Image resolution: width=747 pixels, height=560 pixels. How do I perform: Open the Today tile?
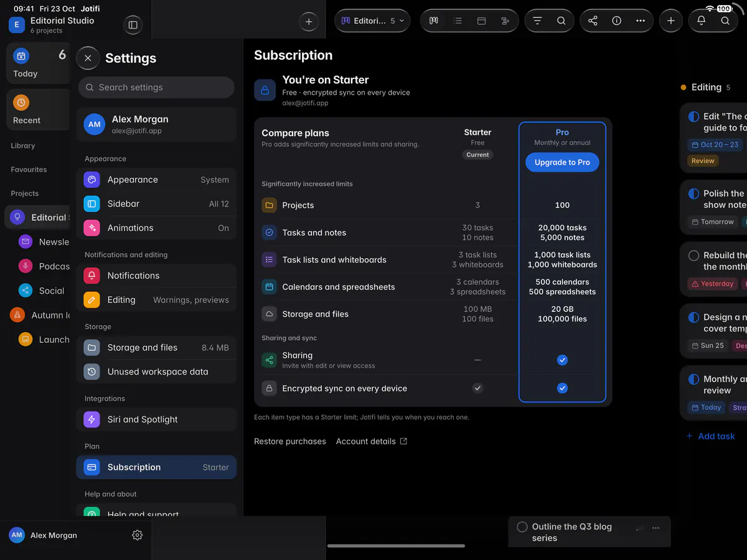(x=39, y=63)
